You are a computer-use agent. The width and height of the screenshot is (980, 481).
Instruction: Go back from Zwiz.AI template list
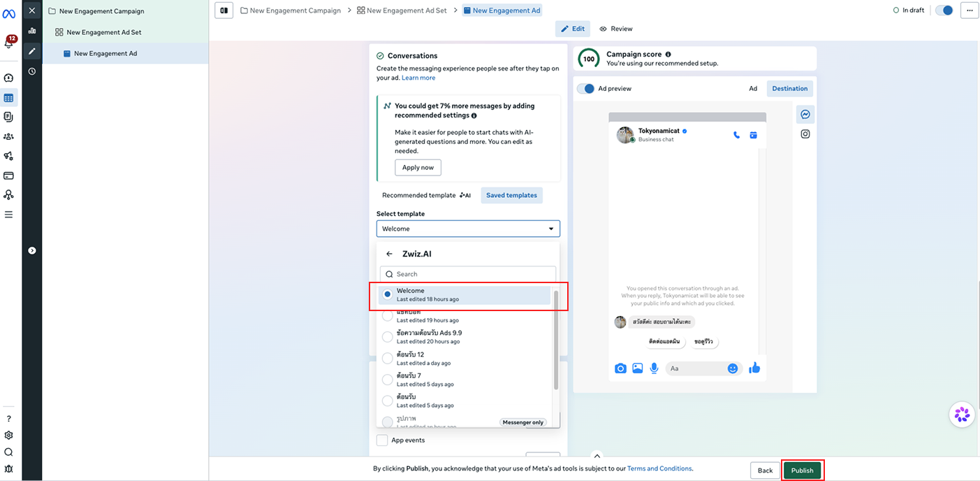coord(390,254)
